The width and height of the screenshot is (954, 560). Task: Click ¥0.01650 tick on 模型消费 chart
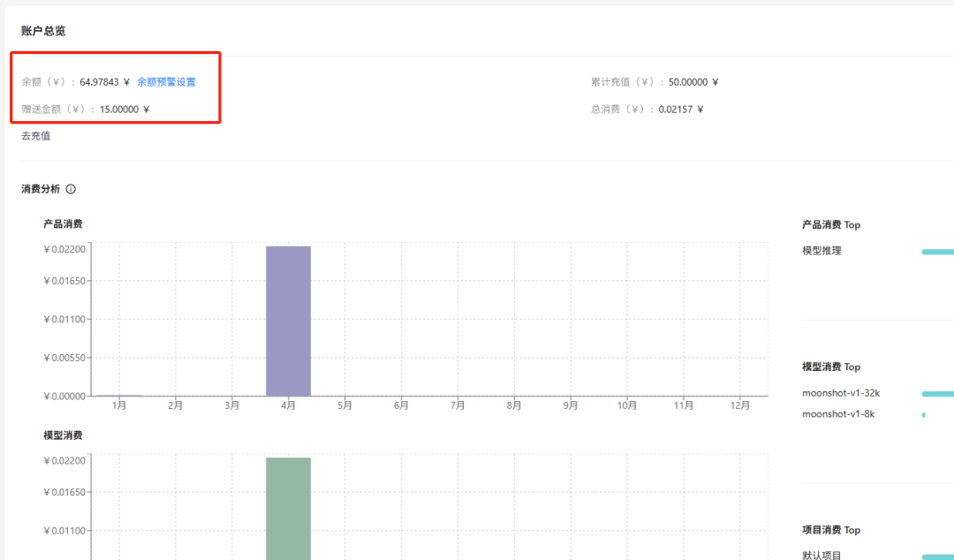tap(64, 493)
